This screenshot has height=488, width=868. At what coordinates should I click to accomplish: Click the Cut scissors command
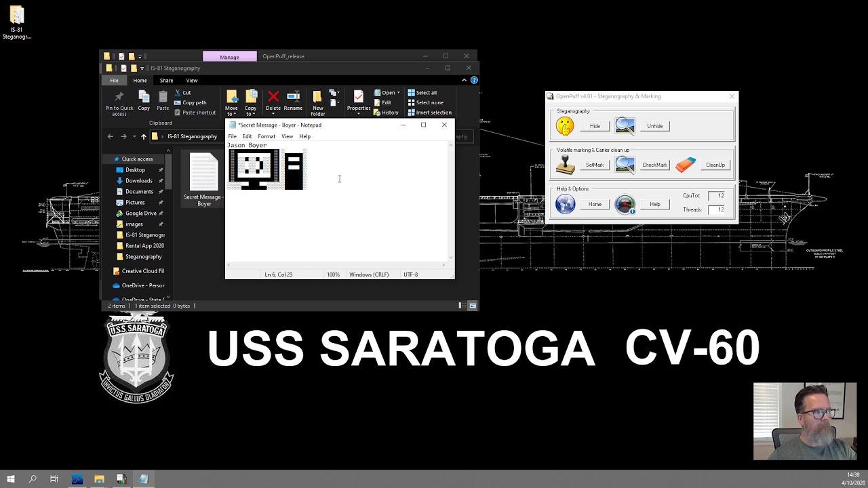pos(182,93)
